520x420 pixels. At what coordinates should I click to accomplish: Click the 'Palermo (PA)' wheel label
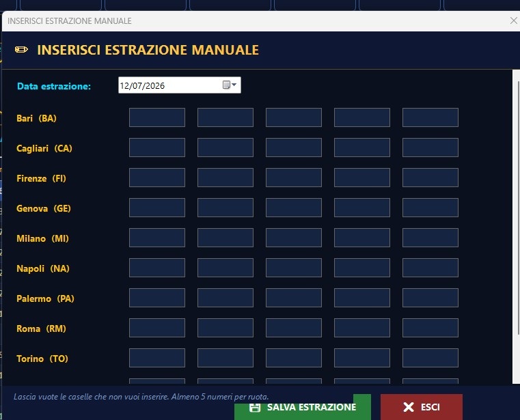[x=45, y=298]
